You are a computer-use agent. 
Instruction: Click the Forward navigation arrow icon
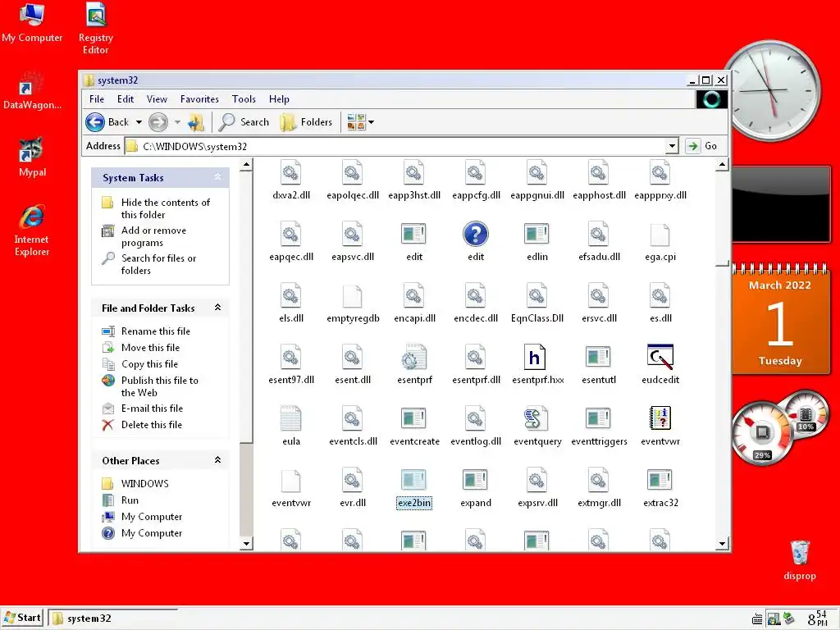[x=158, y=122]
